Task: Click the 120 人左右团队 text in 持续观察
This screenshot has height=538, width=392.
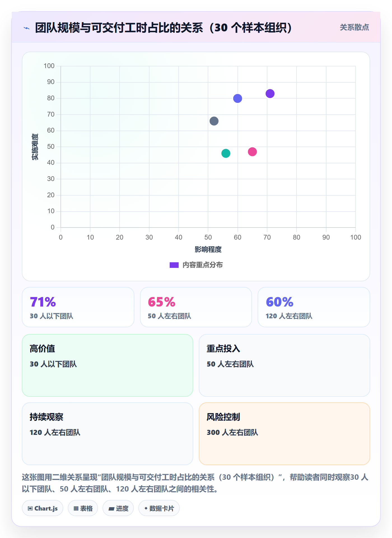Action: click(55, 432)
